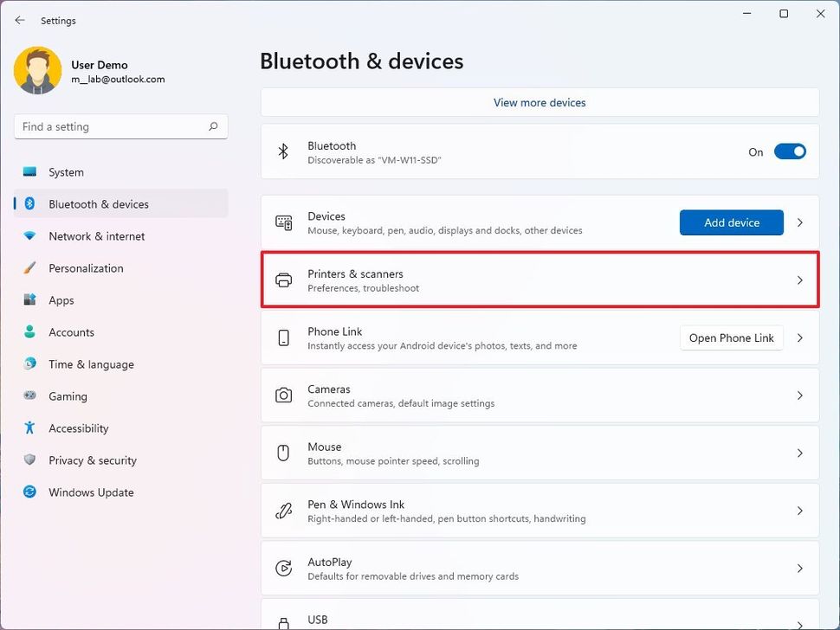Click the Cameras device icon
Image resolution: width=840 pixels, height=630 pixels.
(x=283, y=395)
